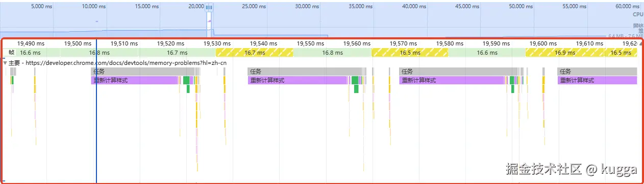The height and width of the screenshot is (184, 644).
Task: Click 50,000 ms on the overview ruler
Action: point(522,7)
